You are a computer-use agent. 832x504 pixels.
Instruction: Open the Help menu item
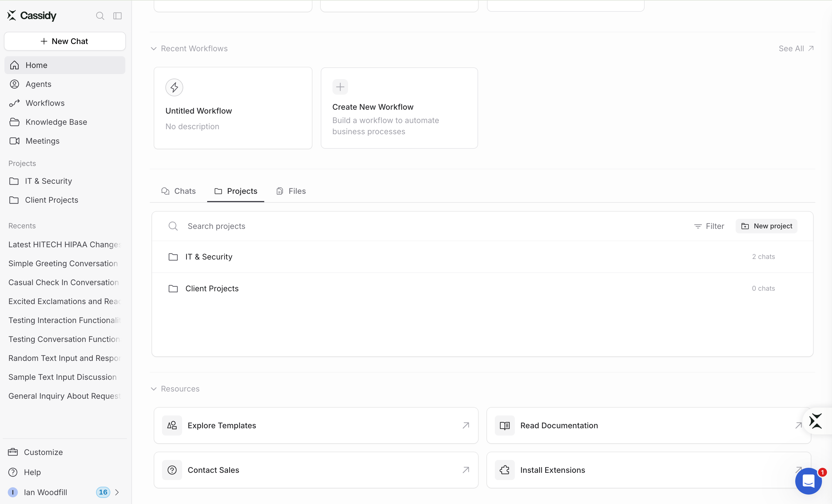point(65,472)
